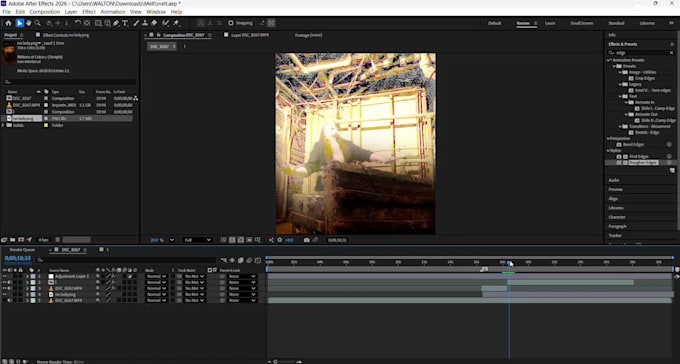Click new folder icon in Project panel footer
Image resolution: width=680 pixels, height=364 pixels.
point(13,239)
